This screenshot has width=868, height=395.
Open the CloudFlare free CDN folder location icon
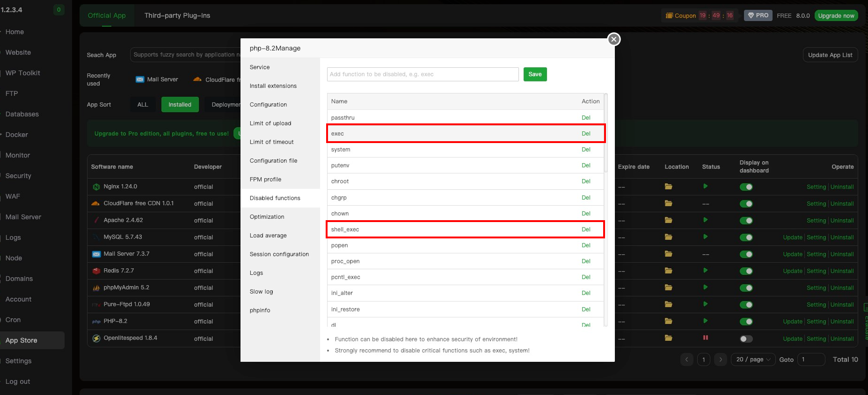point(668,203)
